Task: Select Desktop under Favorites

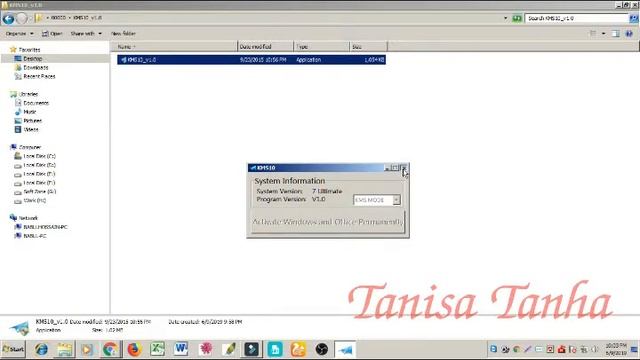Action: point(29,59)
